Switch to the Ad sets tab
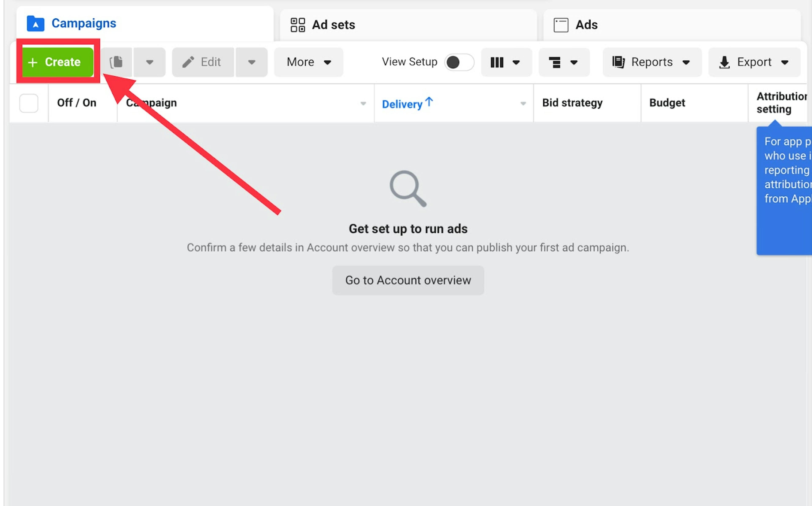 (x=333, y=25)
